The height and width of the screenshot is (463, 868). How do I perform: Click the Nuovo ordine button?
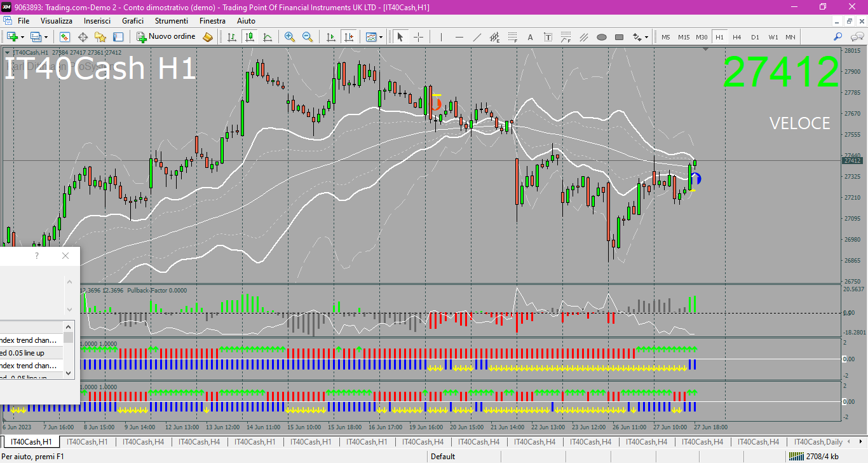pos(166,37)
